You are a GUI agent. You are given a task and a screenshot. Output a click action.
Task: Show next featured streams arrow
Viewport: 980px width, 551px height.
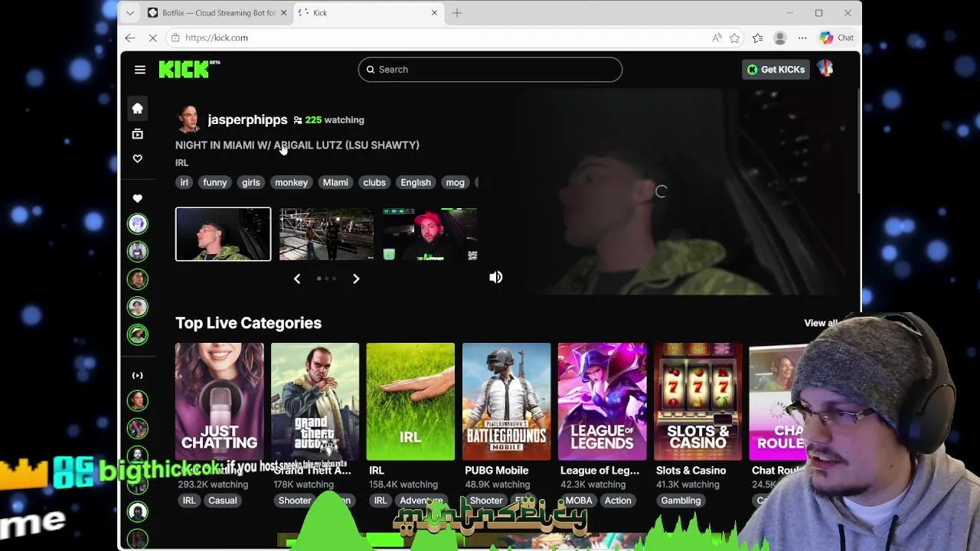[356, 279]
